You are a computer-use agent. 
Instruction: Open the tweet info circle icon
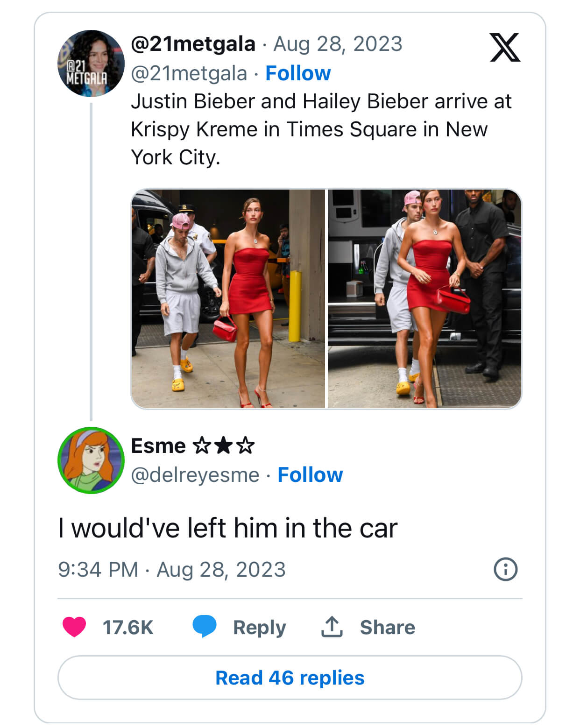point(505,569)
